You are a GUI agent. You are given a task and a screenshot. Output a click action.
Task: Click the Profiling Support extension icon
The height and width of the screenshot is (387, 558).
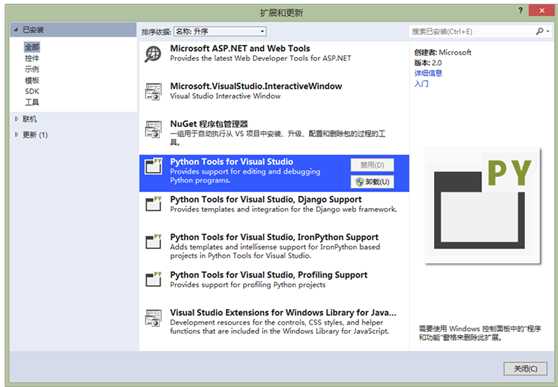click(153, 279)
